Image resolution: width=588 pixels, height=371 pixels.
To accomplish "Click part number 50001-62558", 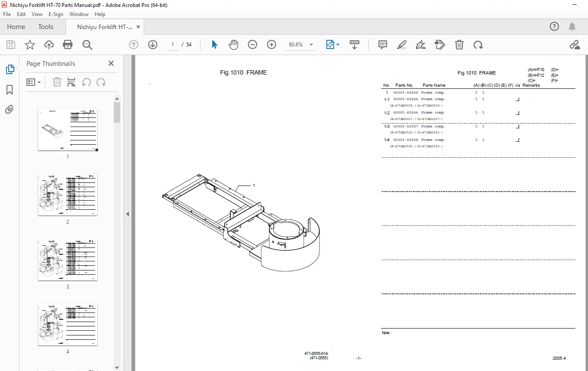I will coord(406,140).
